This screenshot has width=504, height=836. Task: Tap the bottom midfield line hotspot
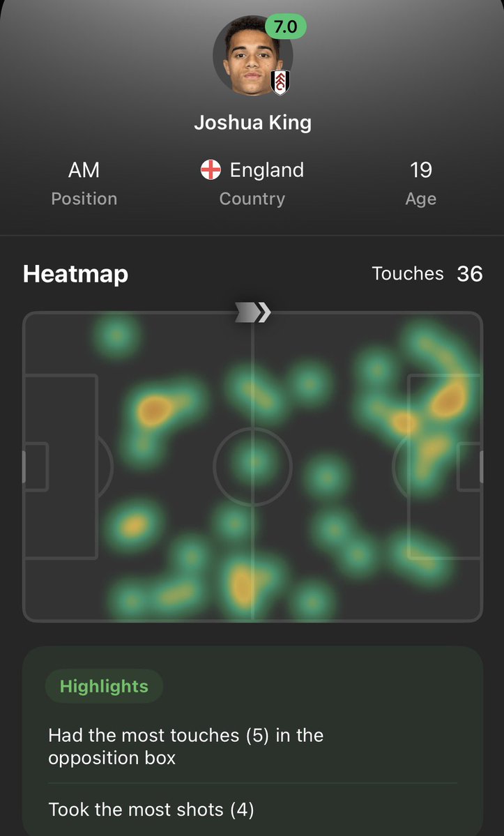(245, 586)
